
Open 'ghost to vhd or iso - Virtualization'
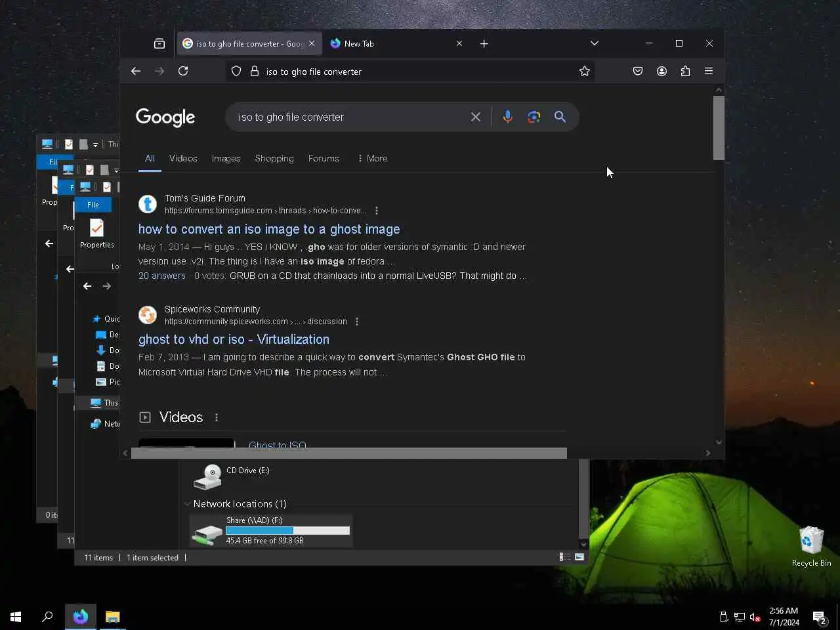[234, 339]
